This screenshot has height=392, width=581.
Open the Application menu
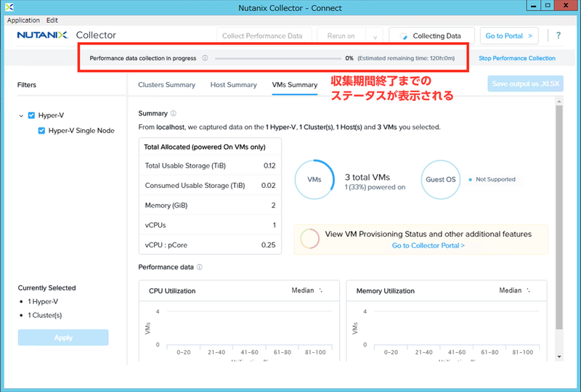23,20
